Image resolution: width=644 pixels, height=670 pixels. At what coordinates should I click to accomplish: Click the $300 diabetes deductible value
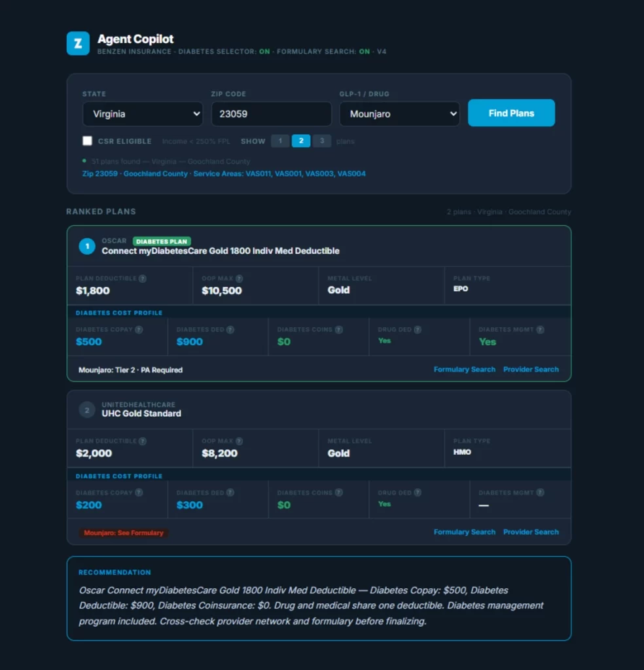pyautogui.click(x=190, y=505)
